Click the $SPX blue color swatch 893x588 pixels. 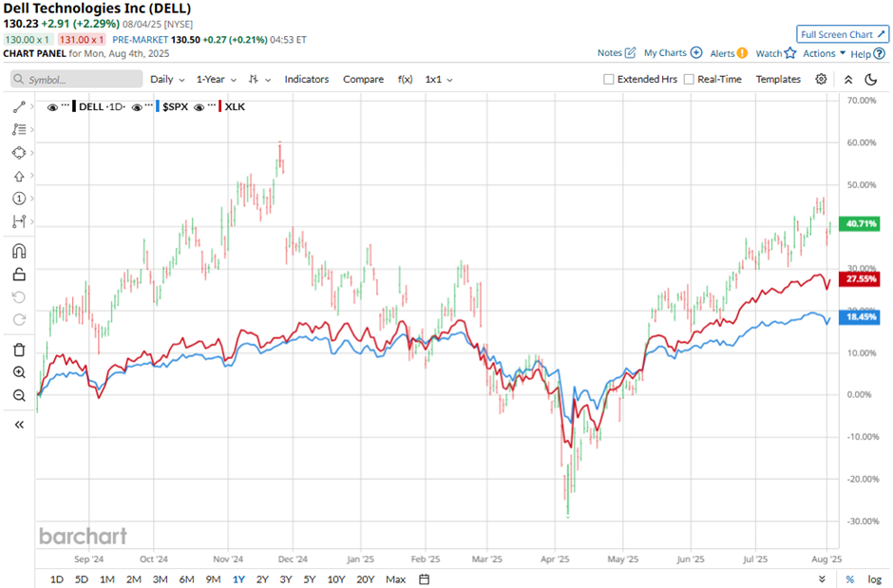click(x=158, y=106)
